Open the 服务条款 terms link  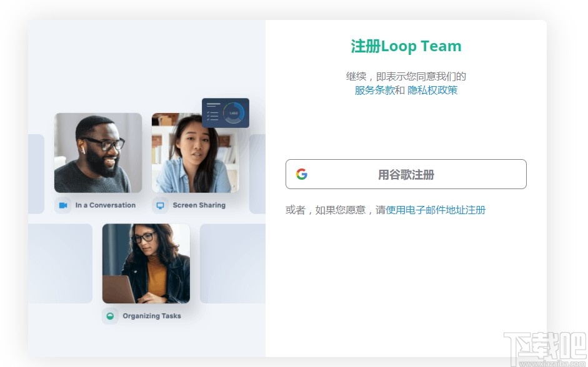click(376, 90)
